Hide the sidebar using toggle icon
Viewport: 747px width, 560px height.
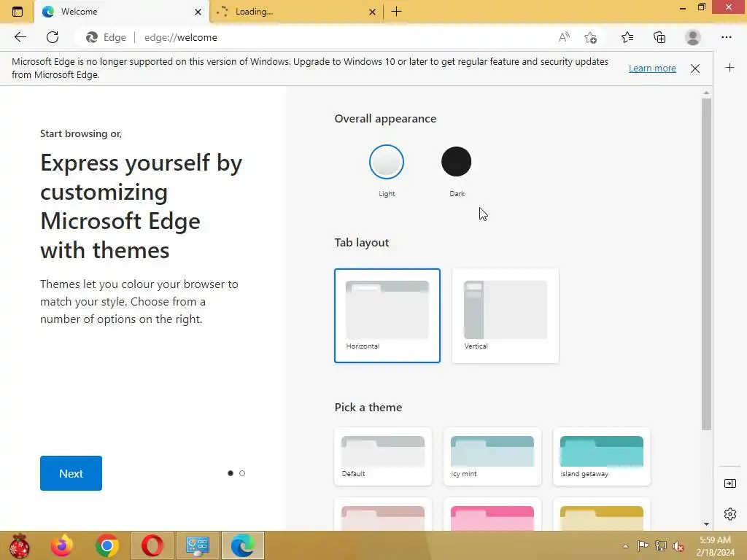(729, 483)
